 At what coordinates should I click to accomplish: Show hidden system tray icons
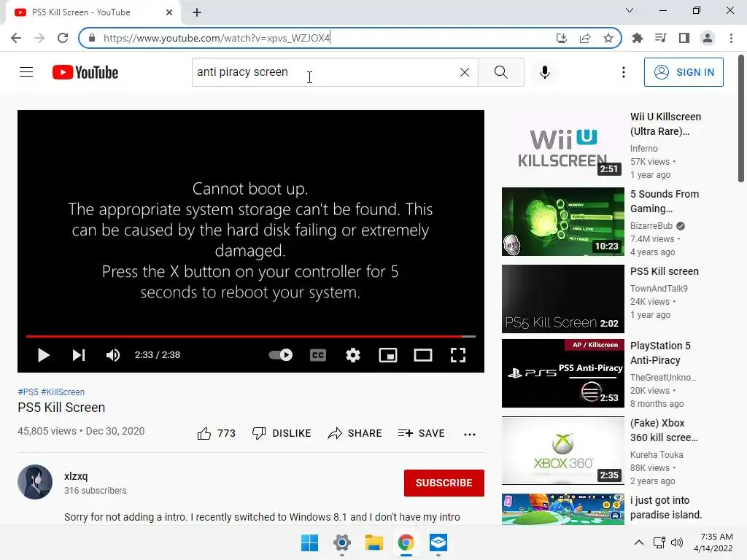tap(639, 542)
